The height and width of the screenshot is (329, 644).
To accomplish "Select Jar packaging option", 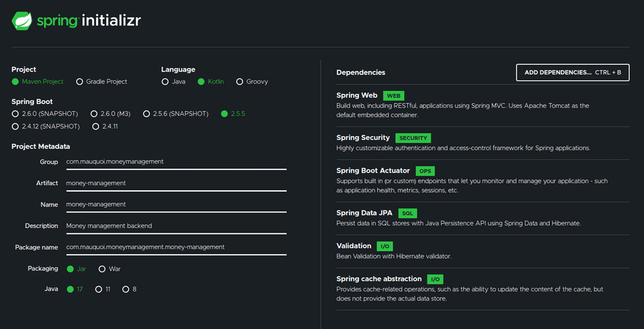I will point(70,269).
